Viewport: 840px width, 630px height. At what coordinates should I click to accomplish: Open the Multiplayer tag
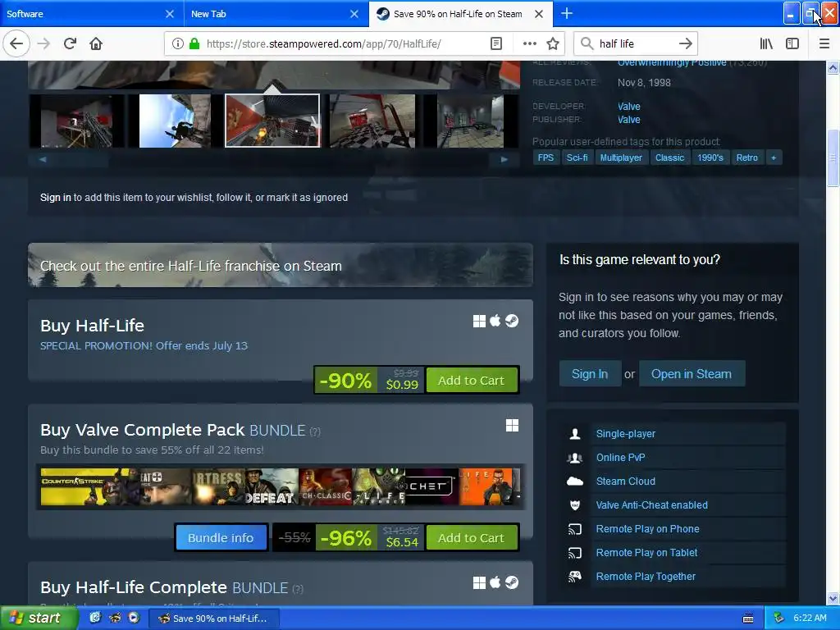(621, 157)
